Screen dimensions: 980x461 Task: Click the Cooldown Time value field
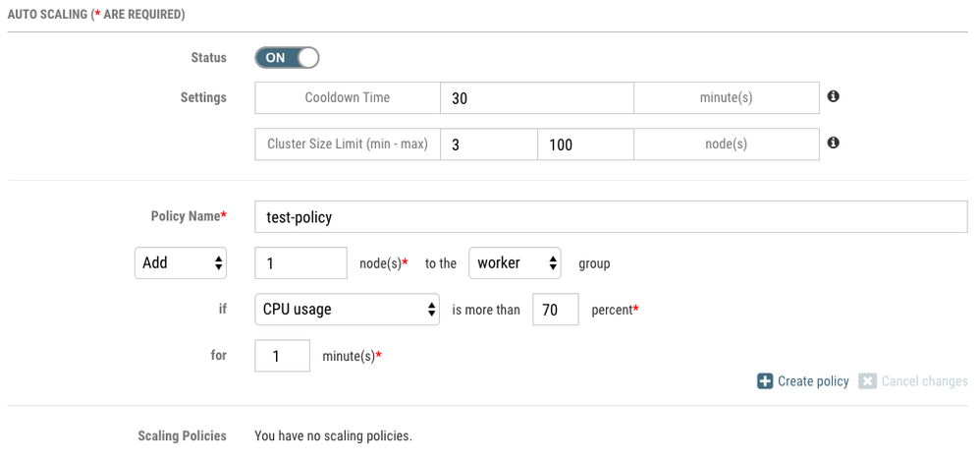pyautogui.click(x=536, y=97)
